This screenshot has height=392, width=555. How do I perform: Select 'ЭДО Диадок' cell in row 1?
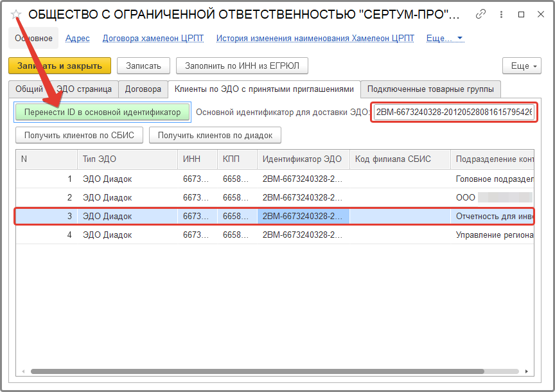(x=127, y=179)
